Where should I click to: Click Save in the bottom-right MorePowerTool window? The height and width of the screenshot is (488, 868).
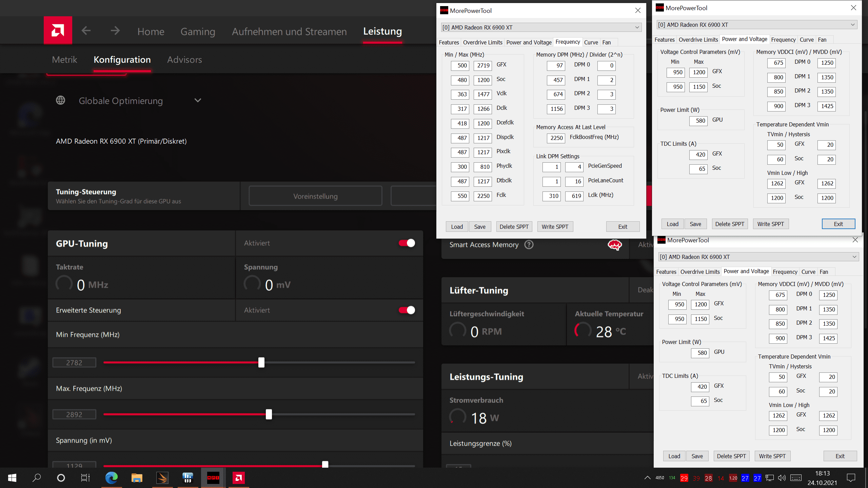coord(697,456)
